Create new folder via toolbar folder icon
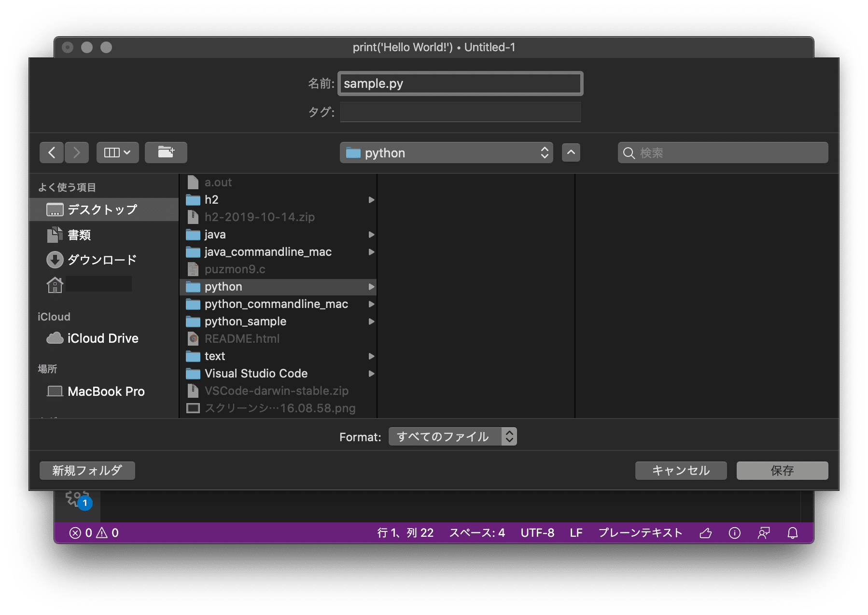Image resolution: width=868 pixels, height=615 pixels. 166,153
